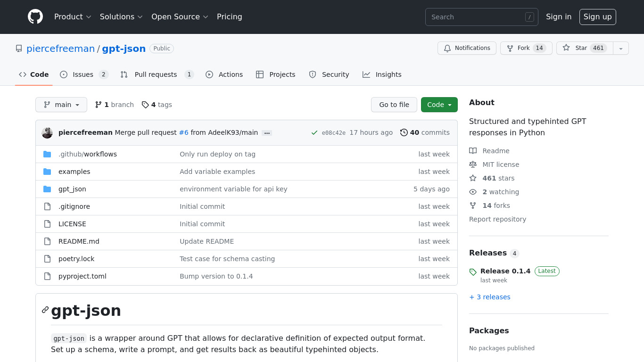Open the README.md file name
The width and height of the screenshot is (644, 362).
click(x=79, y=241)
